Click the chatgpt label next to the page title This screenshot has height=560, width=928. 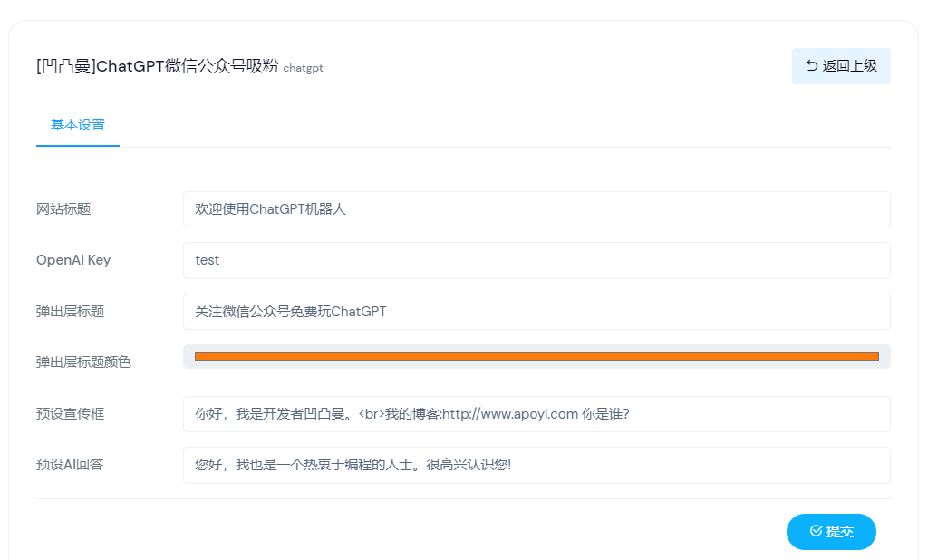point(303,68)
